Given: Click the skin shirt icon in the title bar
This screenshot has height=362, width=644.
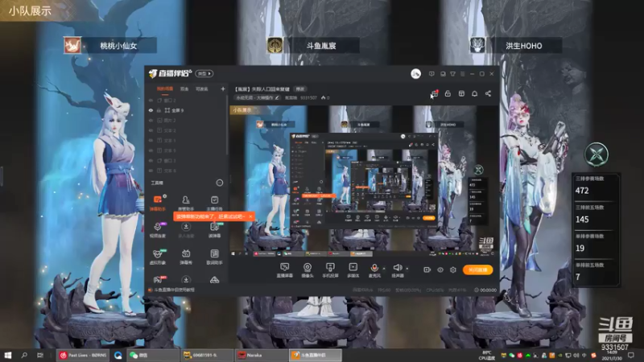Looking at the screenshot, I should 452,74.
